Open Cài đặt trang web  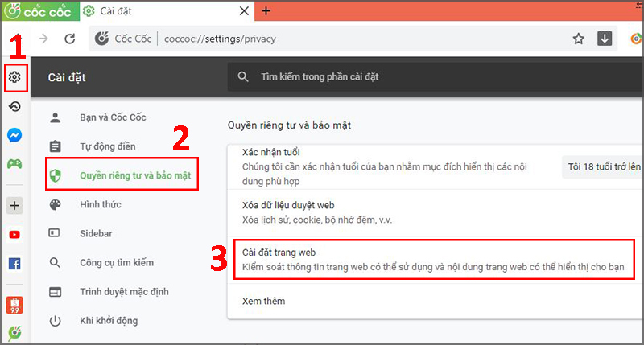[434, 260]
